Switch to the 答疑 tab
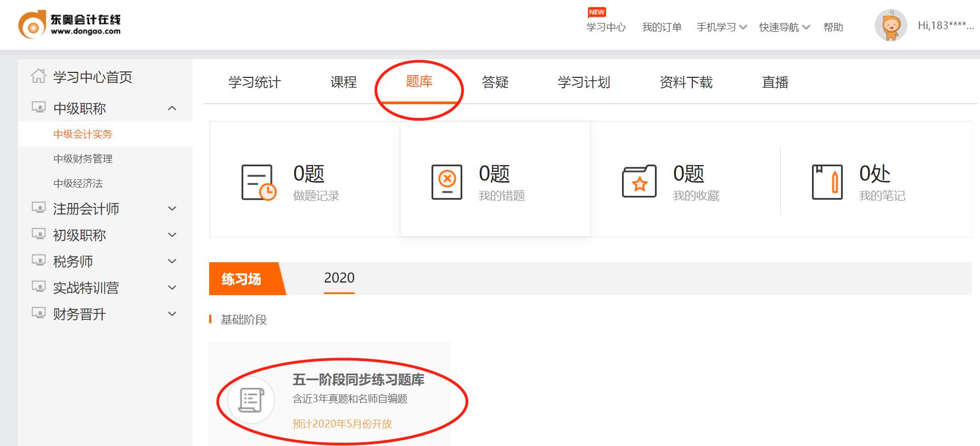980x446 pixels. click(x=495, y=82)
